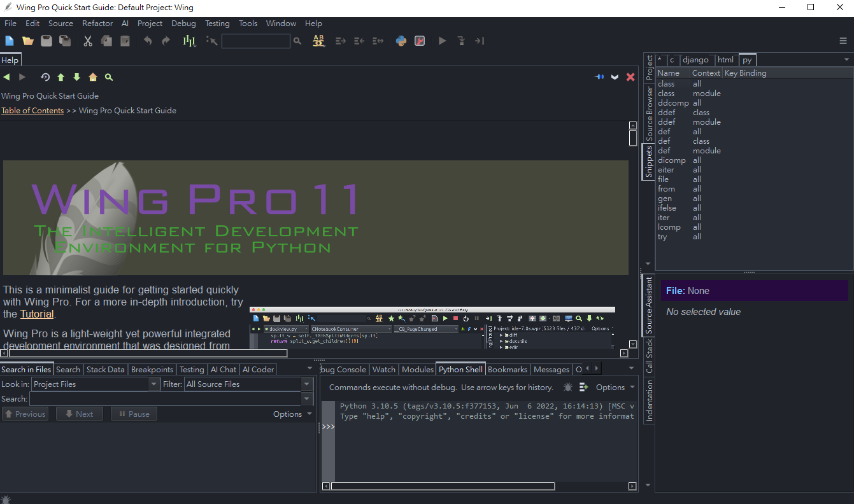Click the help search magnifier icon

tap(109, 77)
